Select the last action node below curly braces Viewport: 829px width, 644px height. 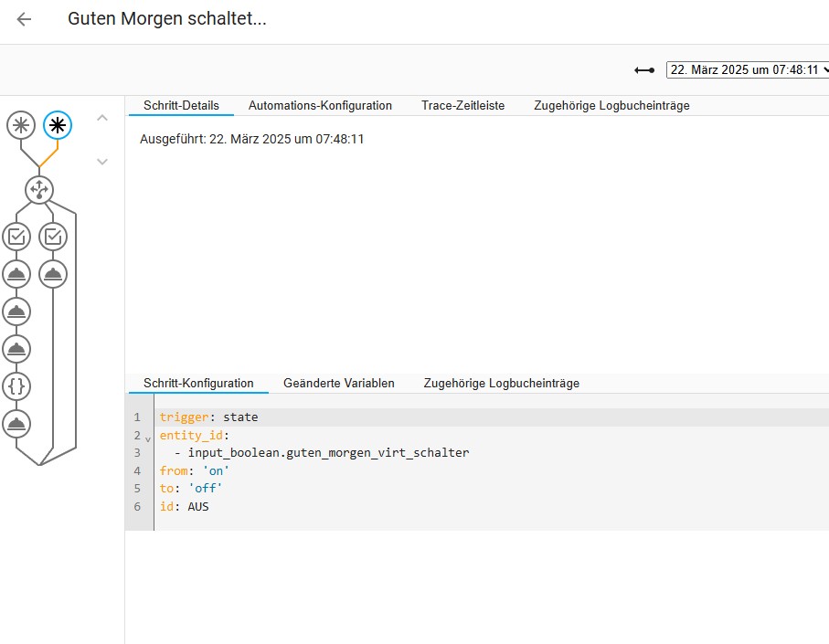coord(16,423)
